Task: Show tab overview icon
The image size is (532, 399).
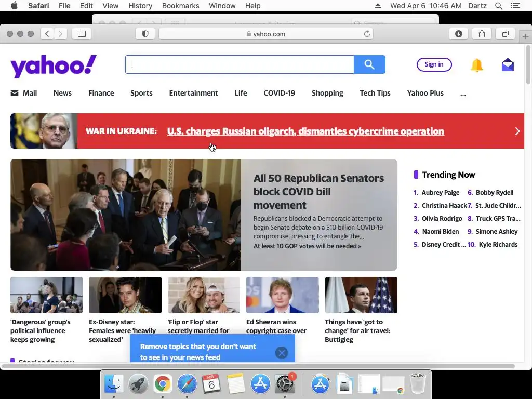Action: [505, 34]
